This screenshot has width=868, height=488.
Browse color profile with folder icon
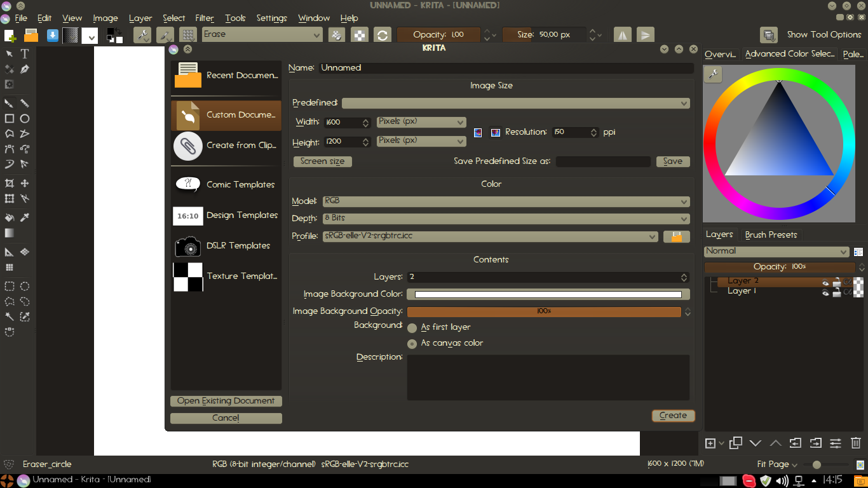tap(677, 236)
